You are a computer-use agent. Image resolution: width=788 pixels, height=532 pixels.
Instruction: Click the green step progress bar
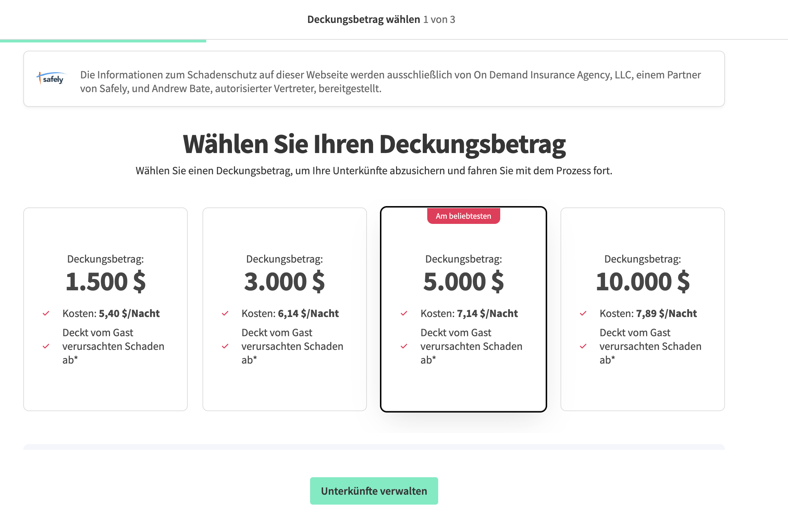(103, 41)
